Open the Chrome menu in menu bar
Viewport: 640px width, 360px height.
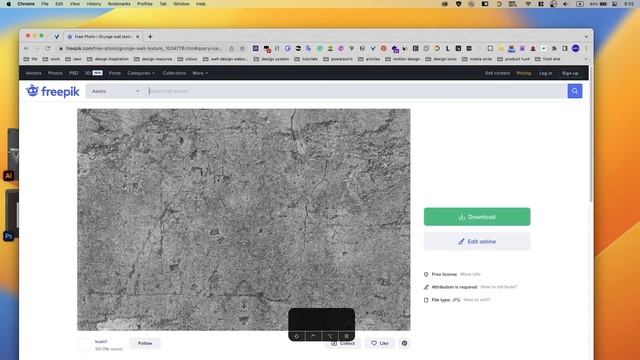tap(26, 4)
